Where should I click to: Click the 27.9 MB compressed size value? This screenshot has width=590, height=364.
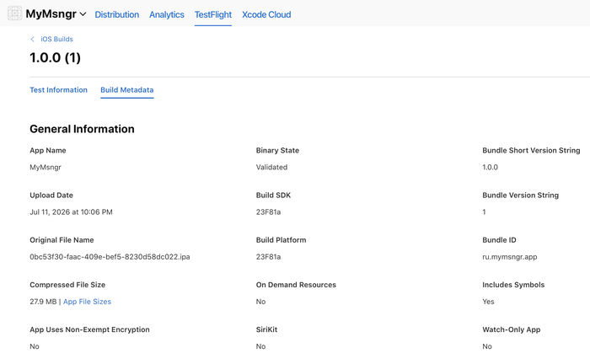pos(43,302)
